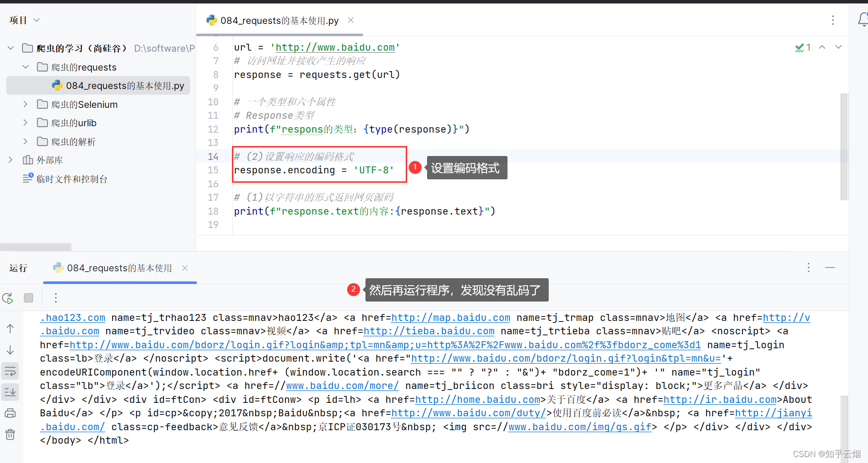
Task: Close the 084_requests editor tab
Action: 351,20
